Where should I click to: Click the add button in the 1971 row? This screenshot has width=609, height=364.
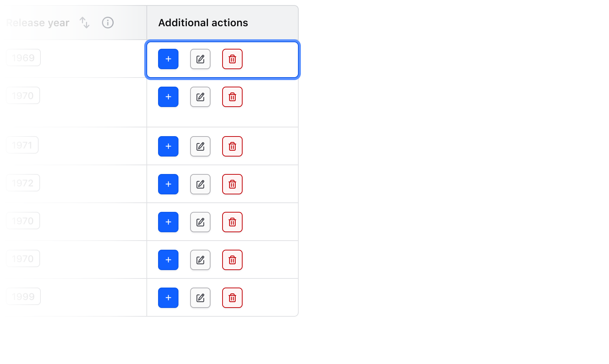[168, 146]
